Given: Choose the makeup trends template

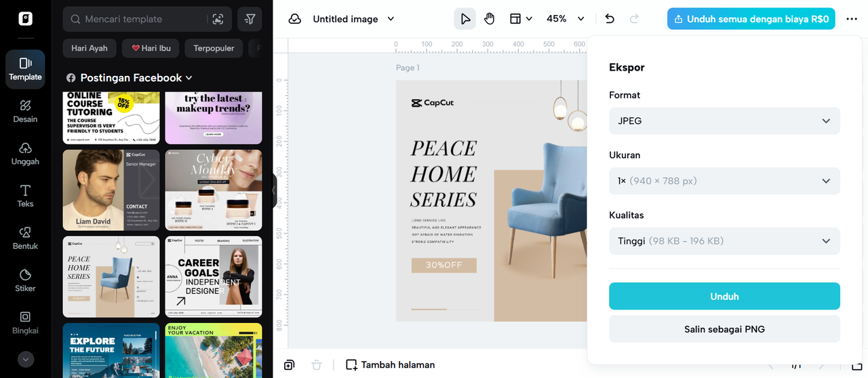Looking at the screenshot, I should [214, 118].
